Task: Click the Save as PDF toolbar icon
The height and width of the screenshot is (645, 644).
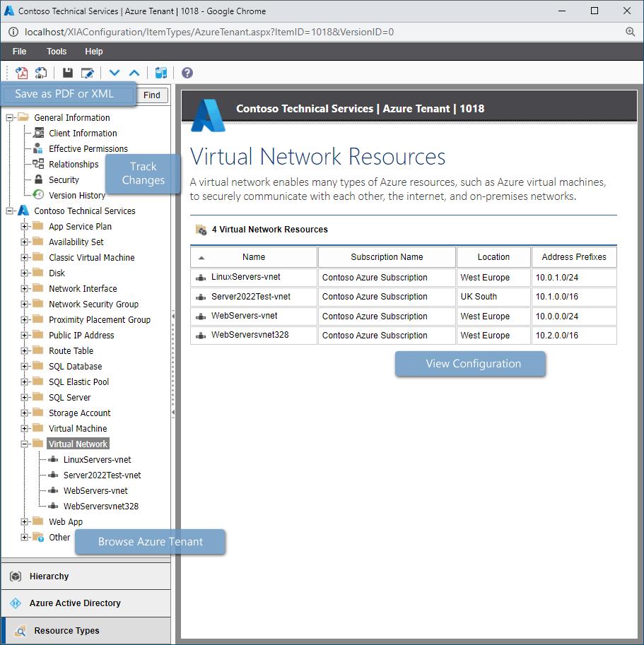Action: [21, 73]
